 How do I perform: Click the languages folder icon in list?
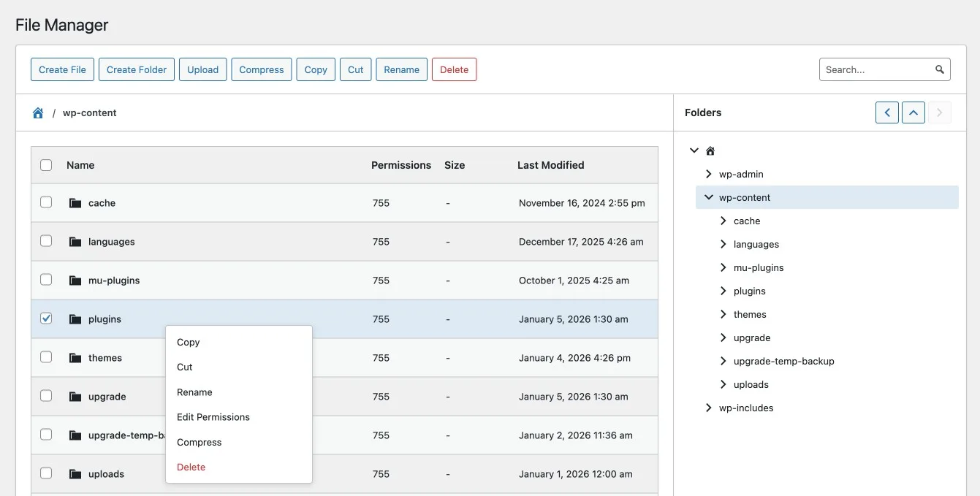click(75, 242)
